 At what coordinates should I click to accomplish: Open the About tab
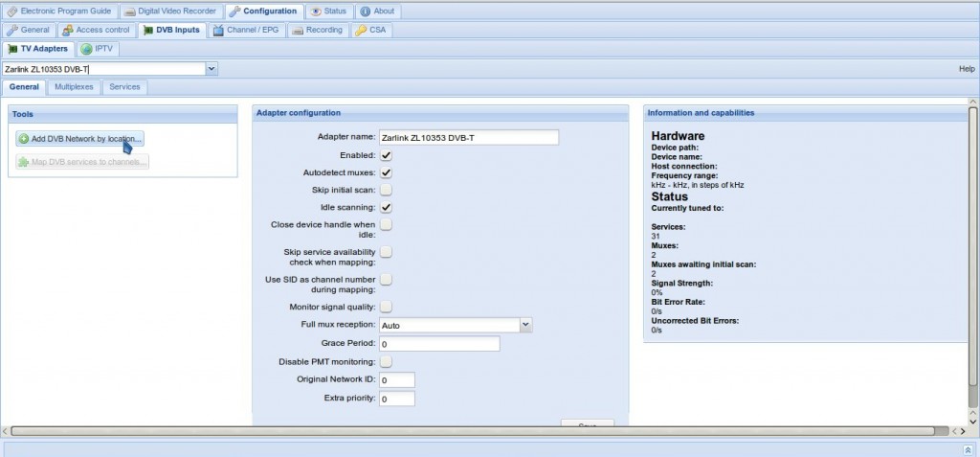click(378, 11)
